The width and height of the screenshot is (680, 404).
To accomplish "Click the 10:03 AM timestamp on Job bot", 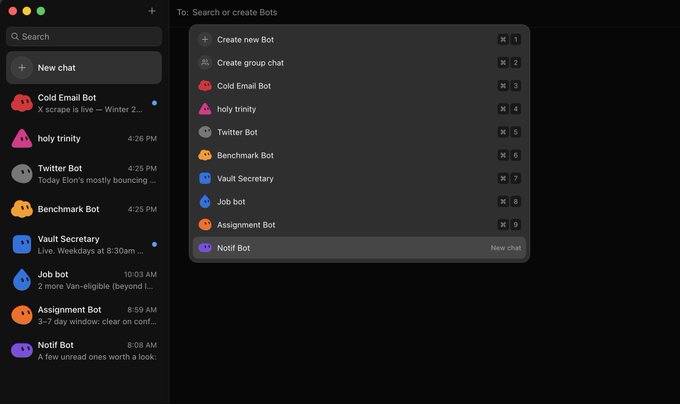I will [x=141, y=274].
